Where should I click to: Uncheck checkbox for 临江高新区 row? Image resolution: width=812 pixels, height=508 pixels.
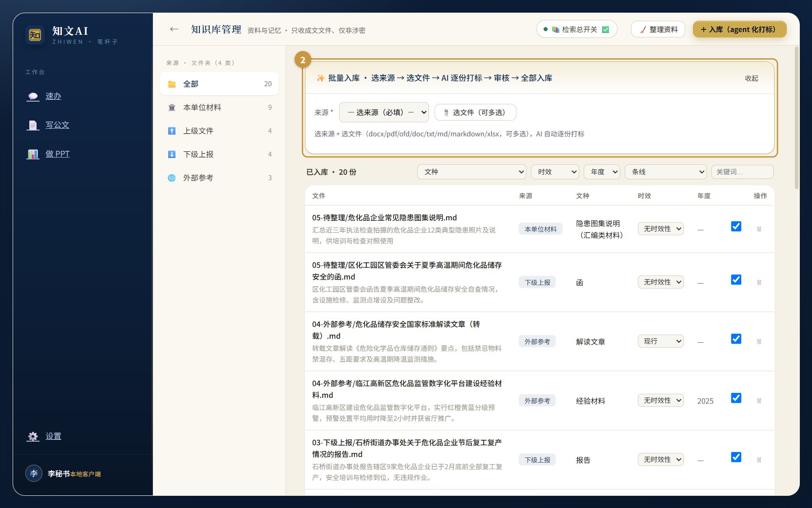point(736,398)
